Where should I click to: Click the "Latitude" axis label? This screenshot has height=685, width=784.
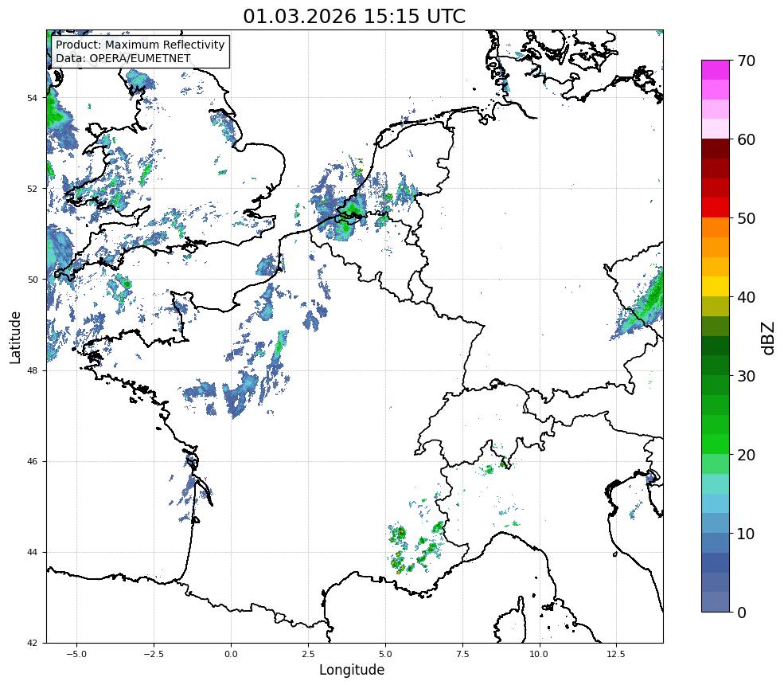pos(15,337)
